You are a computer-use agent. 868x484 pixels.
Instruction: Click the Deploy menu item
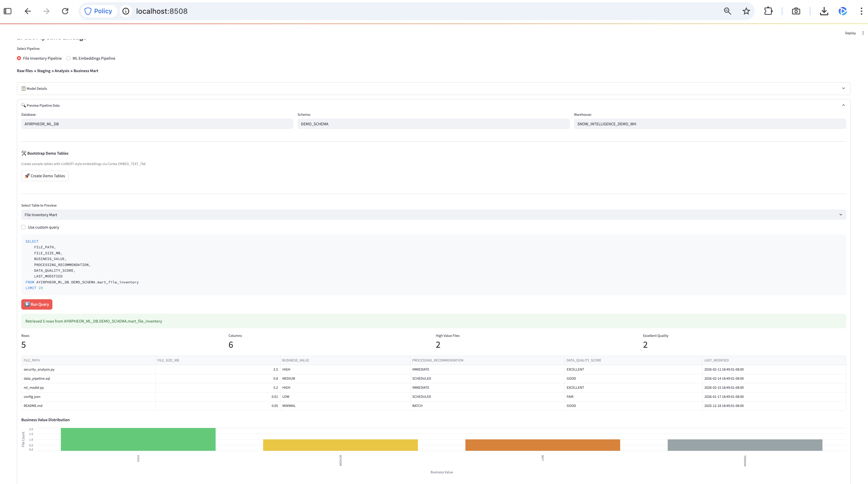[x=850, y=33]
